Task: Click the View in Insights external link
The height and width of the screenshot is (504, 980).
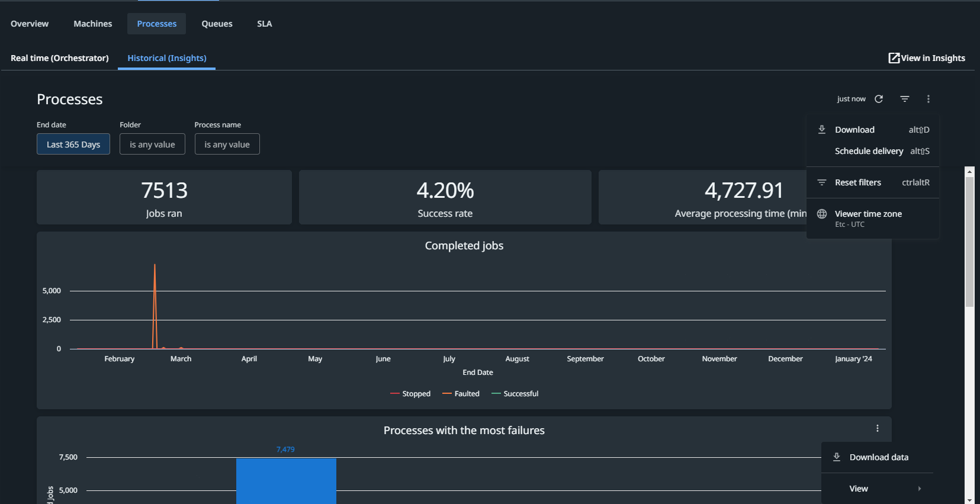Action: point(927,58)
